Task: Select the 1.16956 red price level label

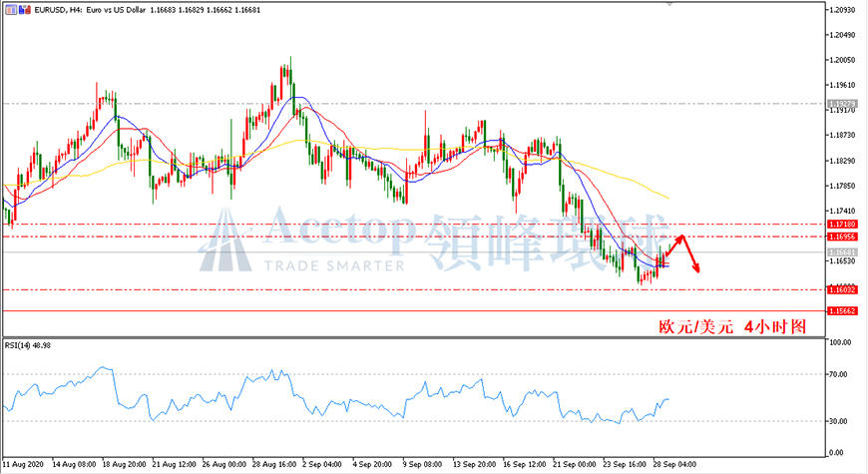Action: pos(842,237)
